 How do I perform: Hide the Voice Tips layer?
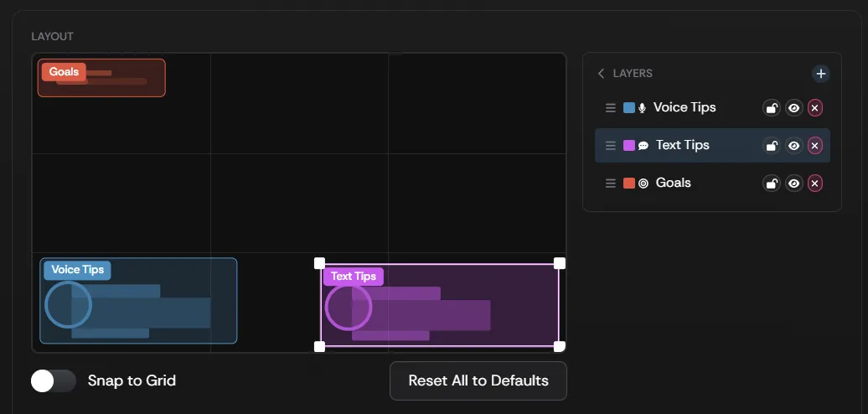tap(793, 108)
